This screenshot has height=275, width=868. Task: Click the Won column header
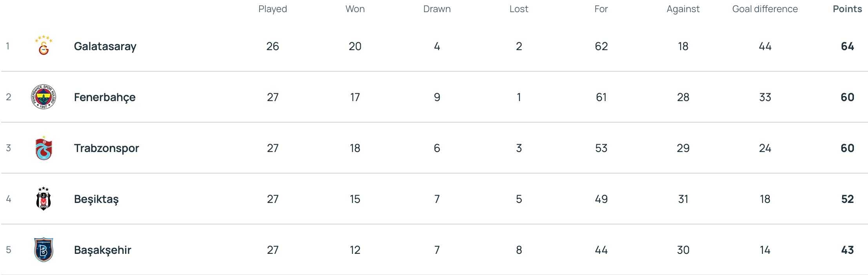[x=355, y=9]
